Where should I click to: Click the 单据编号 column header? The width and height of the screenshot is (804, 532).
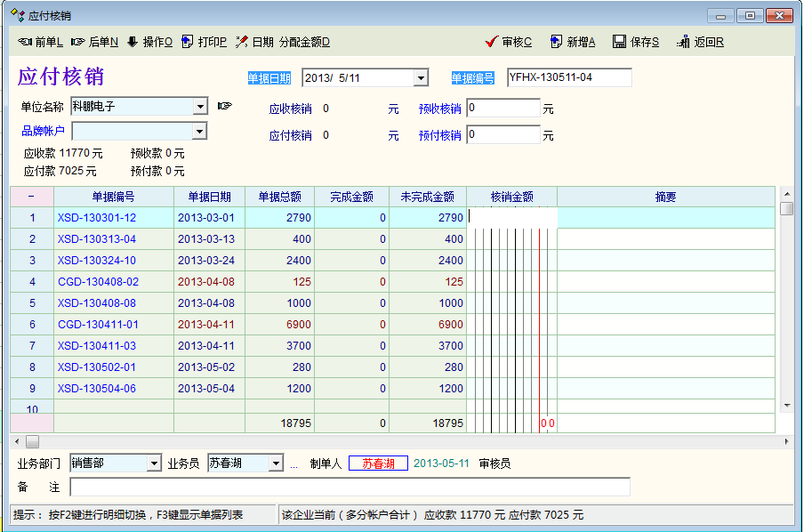point(113,197)
